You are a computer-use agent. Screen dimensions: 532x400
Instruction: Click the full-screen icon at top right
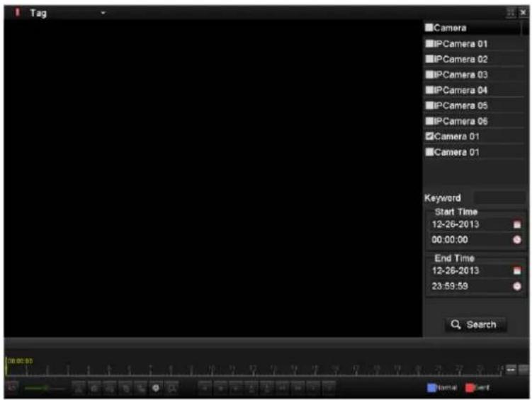tap(511, 13)
